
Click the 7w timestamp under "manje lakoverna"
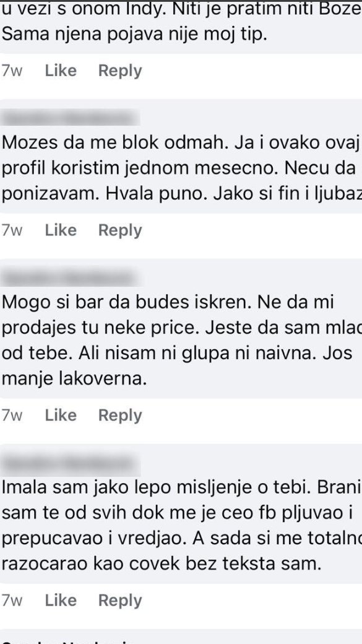[x=12, y=416]
